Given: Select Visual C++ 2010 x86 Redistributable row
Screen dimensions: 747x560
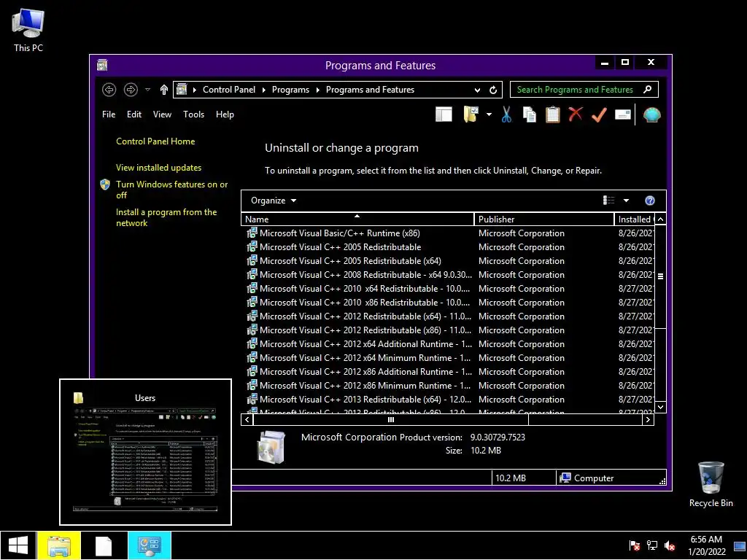Looking at the screenshot, I should 449,303.
